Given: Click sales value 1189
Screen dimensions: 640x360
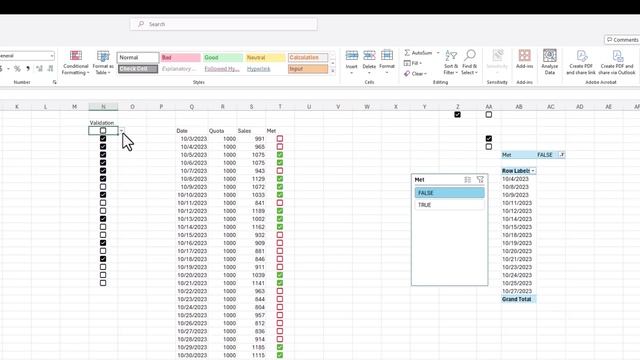Looking at the screenshot, I should coord(258,211).
